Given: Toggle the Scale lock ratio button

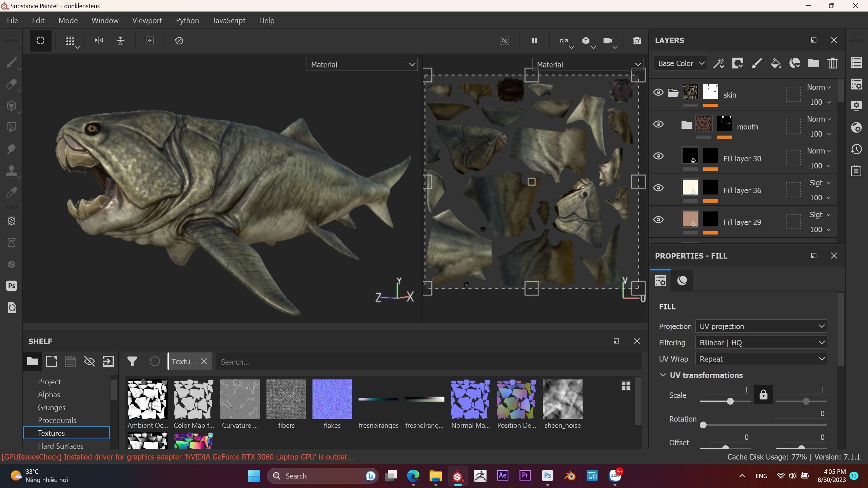Looking at the screenshot, I should point(763,394).
